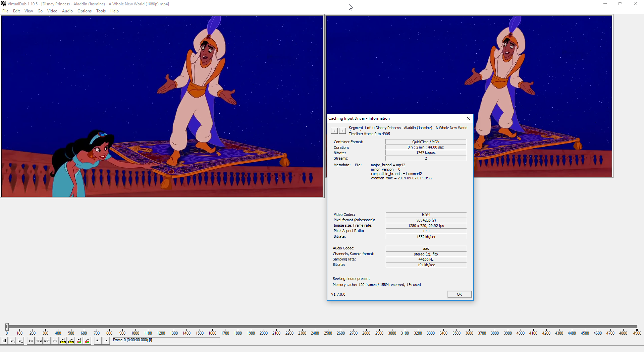Select the Video Codec value h264

[426, 215]
